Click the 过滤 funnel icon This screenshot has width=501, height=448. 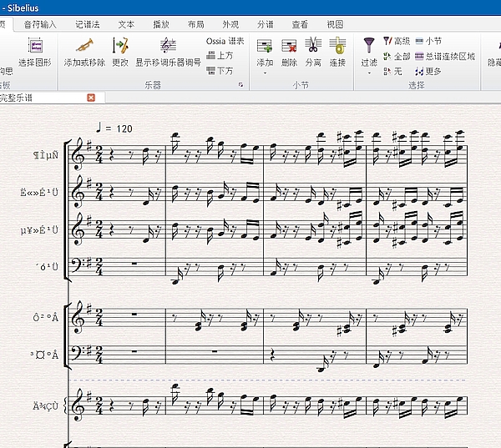click(x=369, y=45)
